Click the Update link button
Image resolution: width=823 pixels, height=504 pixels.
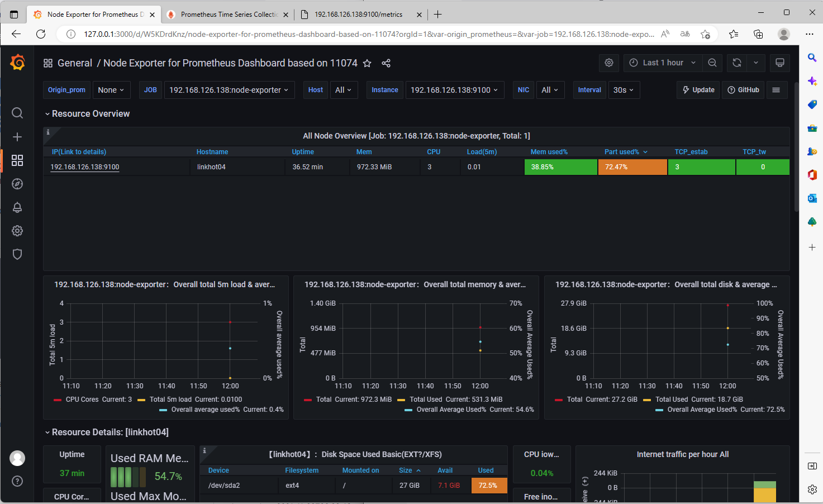point(698,90)
